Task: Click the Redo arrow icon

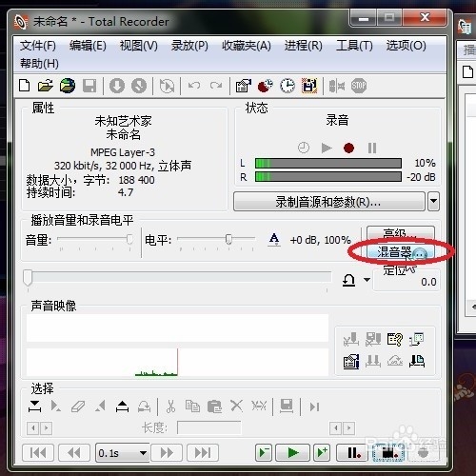Action: pos(216,86)
